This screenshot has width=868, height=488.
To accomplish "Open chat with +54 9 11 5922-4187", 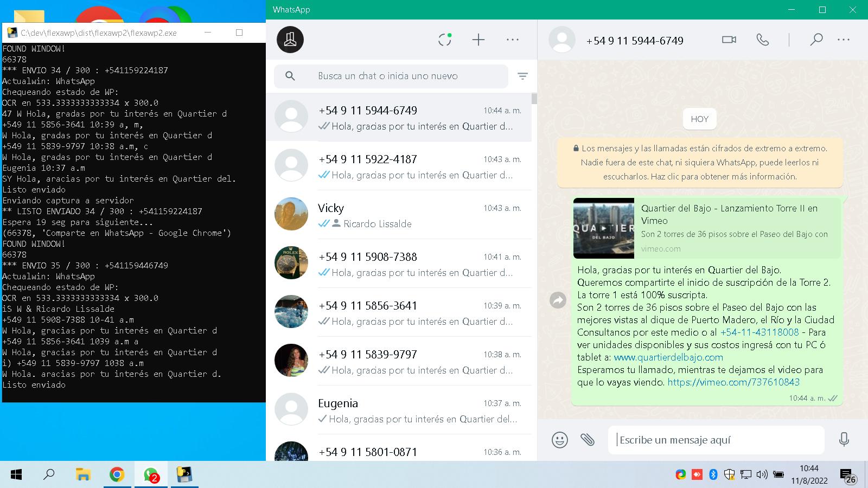I will (399, 166).
